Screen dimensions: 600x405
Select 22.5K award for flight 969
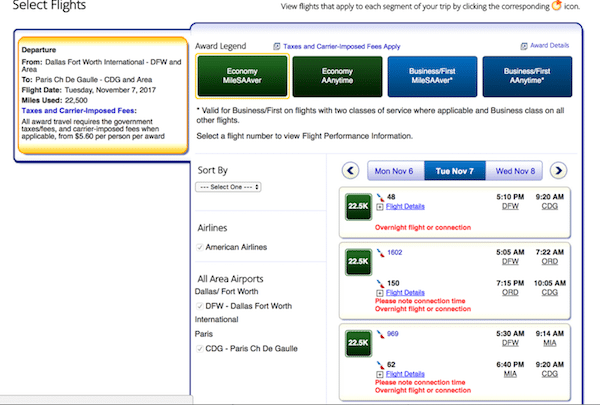[x=358, y=343]
